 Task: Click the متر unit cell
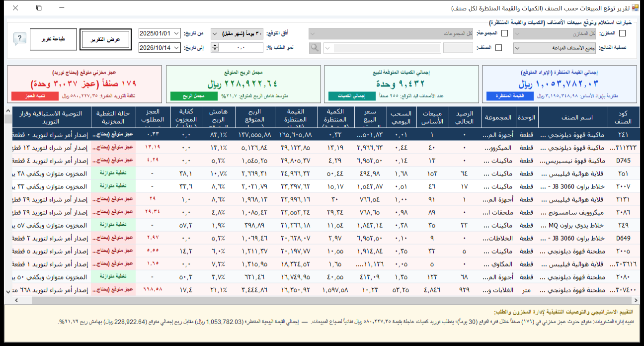click(527, 290)
